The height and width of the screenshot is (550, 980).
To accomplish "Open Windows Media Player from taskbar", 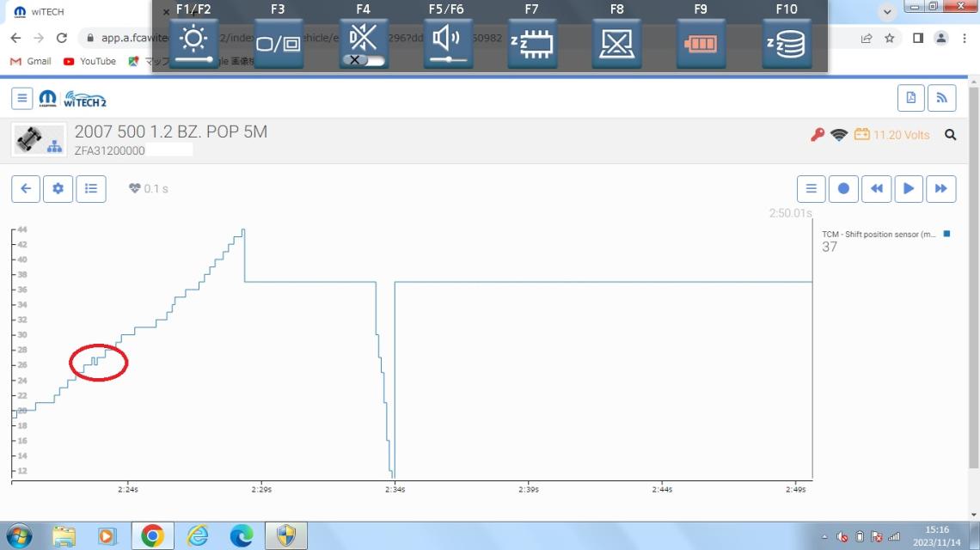I will (x=107, y=536).
